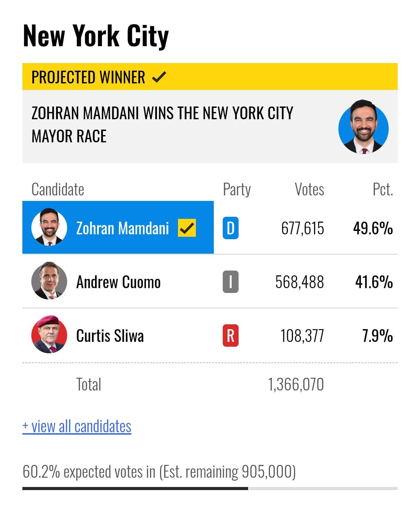This screenshot has width=420, height=508.
Task: Click the Democratic party D badge
Action: [x=230, y=228]
